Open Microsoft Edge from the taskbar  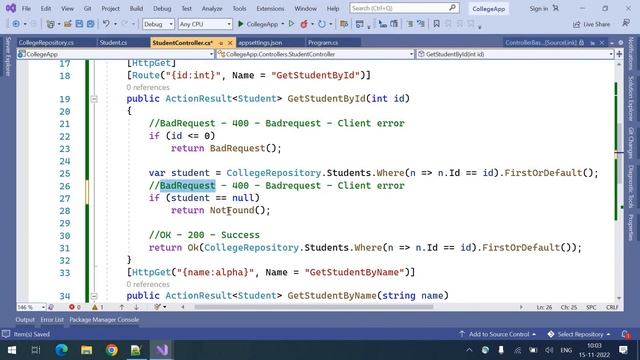click(62, 350)
